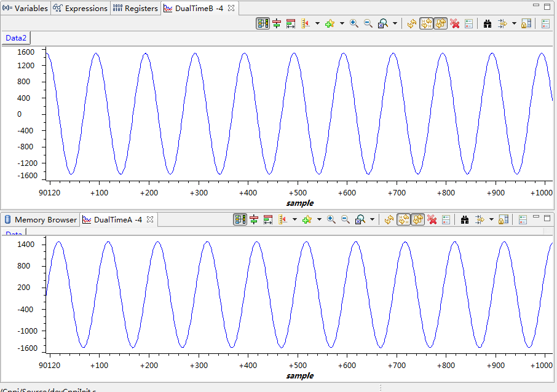Open the Memory Browser tab

[41, 220]
